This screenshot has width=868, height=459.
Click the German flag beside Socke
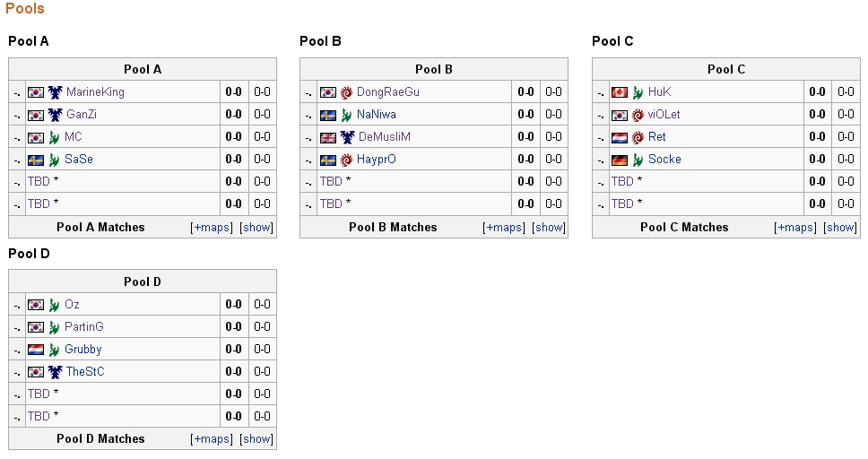(x=619, y=160)
